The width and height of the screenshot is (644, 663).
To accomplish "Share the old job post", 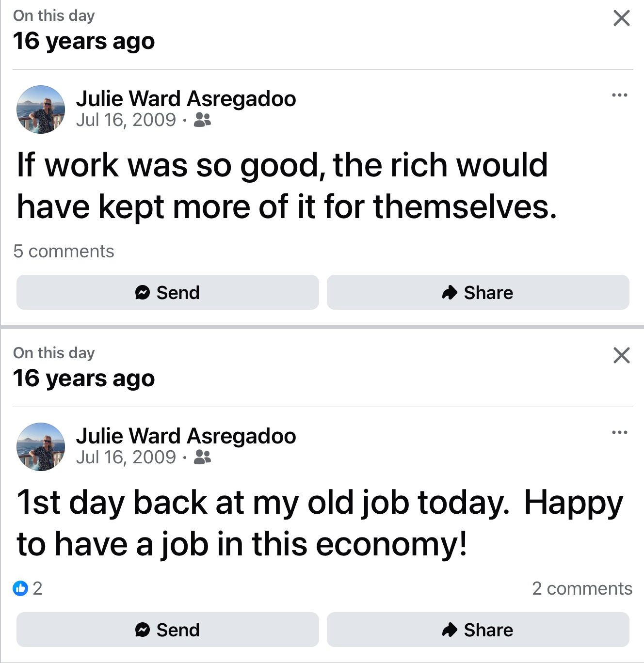I will tap(478, 630).
